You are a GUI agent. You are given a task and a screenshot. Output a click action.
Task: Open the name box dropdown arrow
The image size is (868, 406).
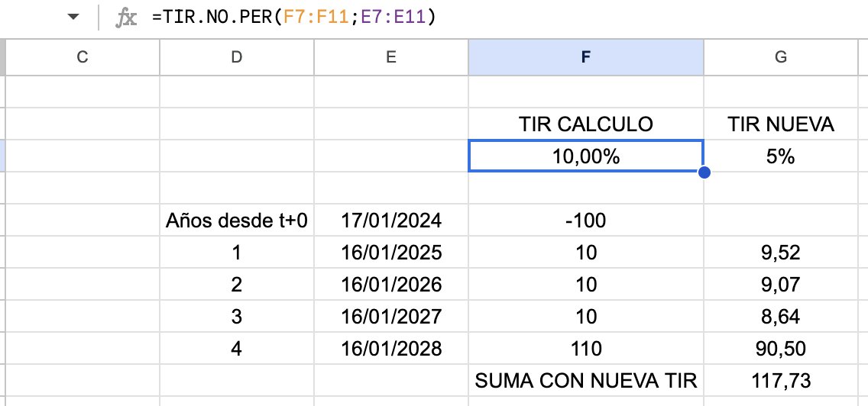[73, 17]
